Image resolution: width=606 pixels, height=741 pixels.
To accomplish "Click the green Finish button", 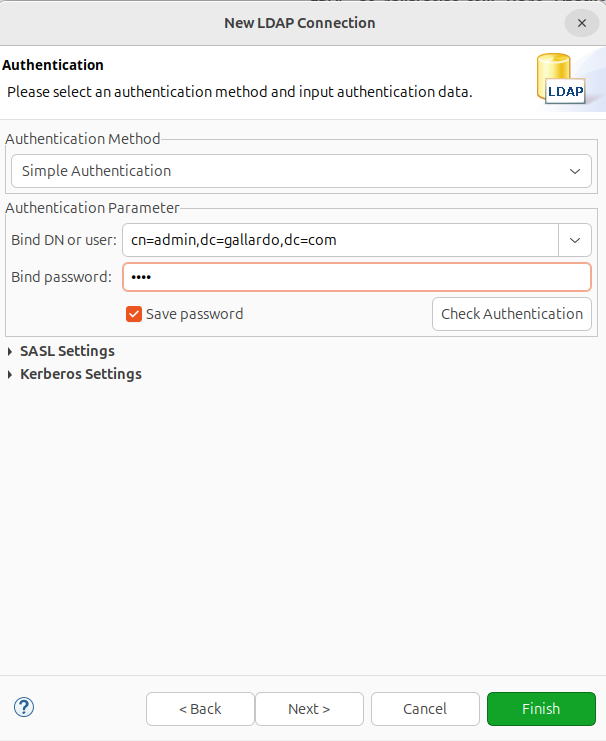I will pos(541,709).
